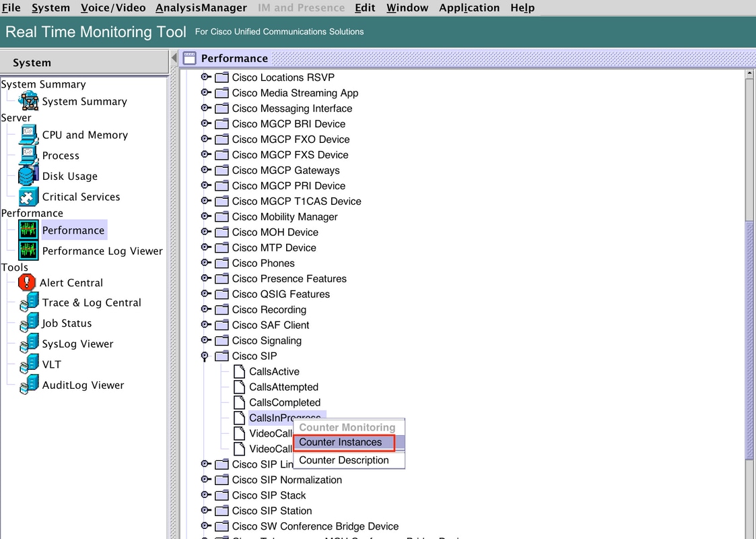Image resolution: width=756 pixels, height=539 pixels.
Task: Open the File menu
Action: [x=11, y=7]
